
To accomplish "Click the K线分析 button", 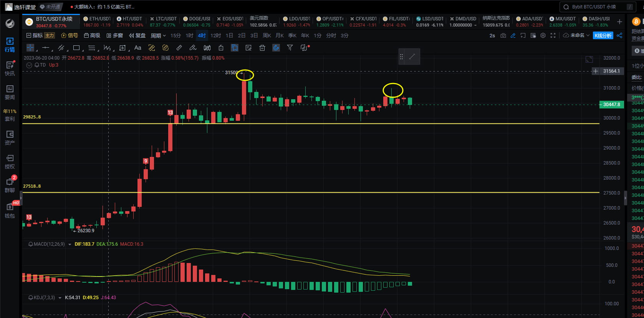I will pos(603,35).
